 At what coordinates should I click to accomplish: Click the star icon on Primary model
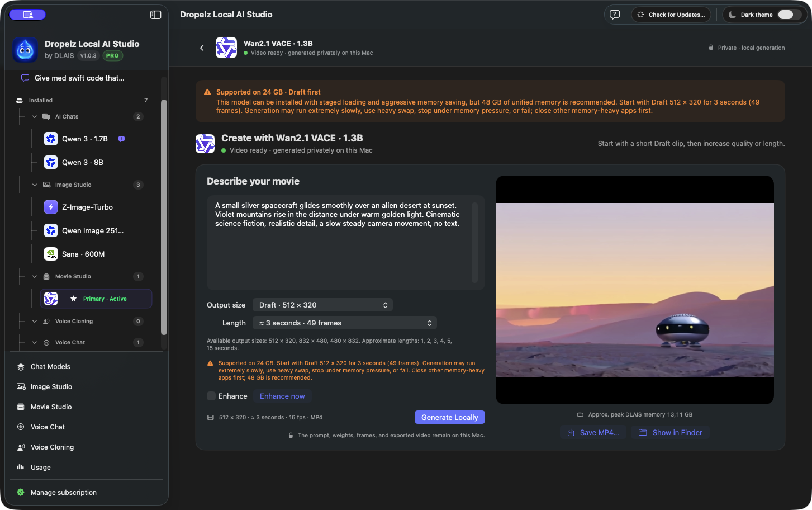click(x=73, y=299)
